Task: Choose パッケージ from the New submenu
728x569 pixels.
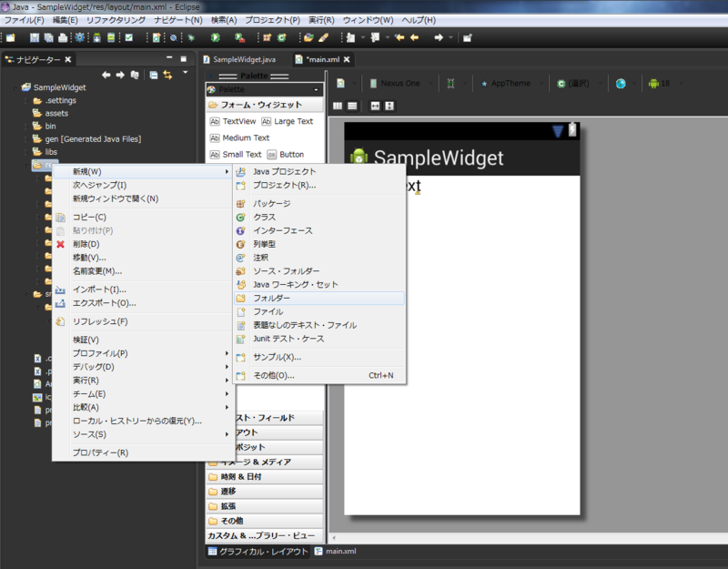Action: (x=319, y=203)
